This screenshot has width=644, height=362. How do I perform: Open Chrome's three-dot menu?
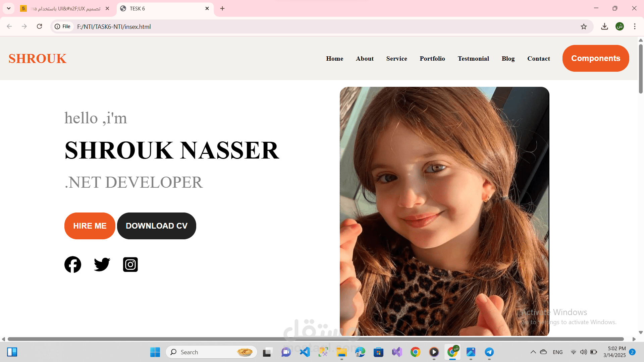click(635, 26)
